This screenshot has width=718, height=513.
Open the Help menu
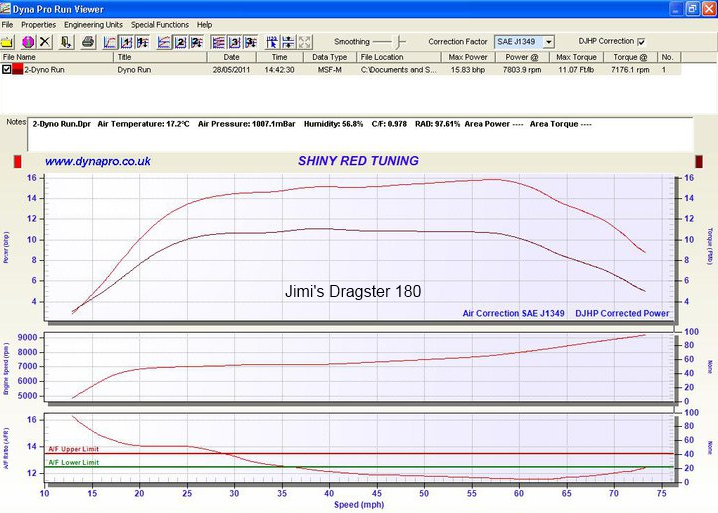click(204, 25)
